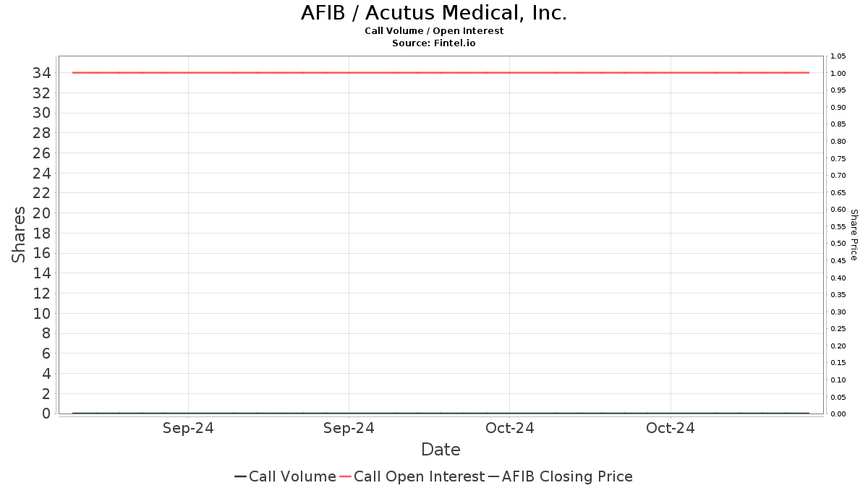This screenshot has height=488, width=868.
Task: Click the 0.50 label on the price axis
Action: pos(838,244)
